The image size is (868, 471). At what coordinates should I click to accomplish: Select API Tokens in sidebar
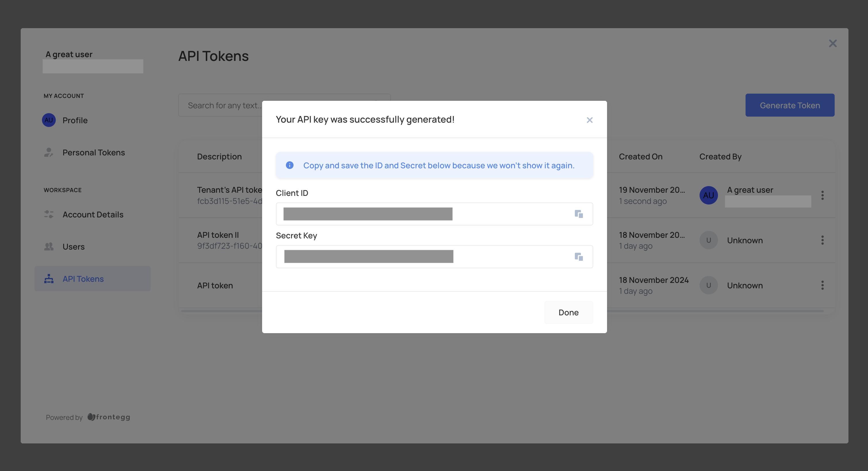[83, 279]
